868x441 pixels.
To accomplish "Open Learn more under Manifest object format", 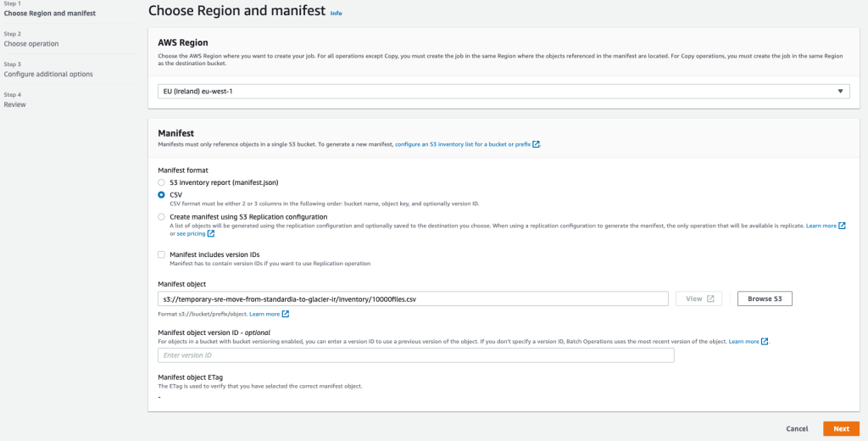I will (264, 314).
